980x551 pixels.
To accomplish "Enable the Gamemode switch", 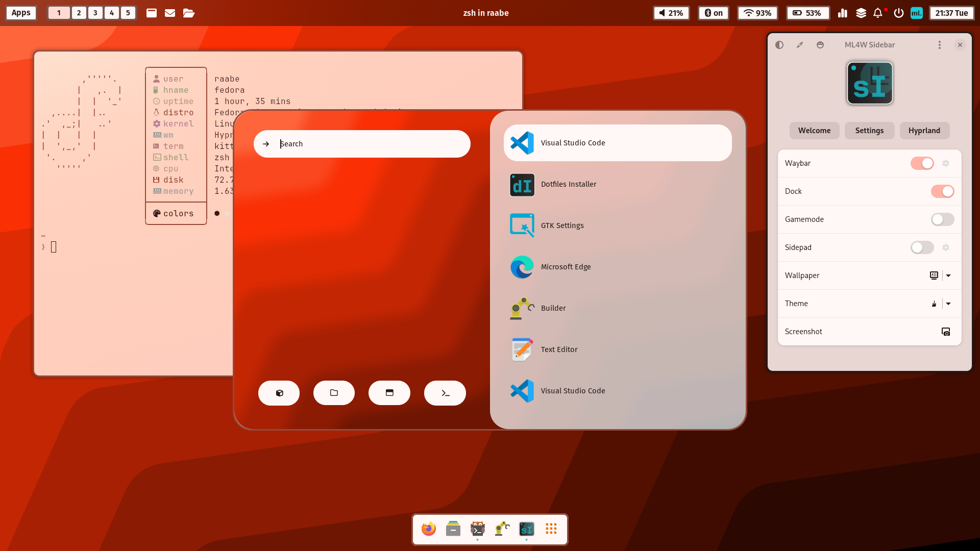I will [x=942, y=219].
